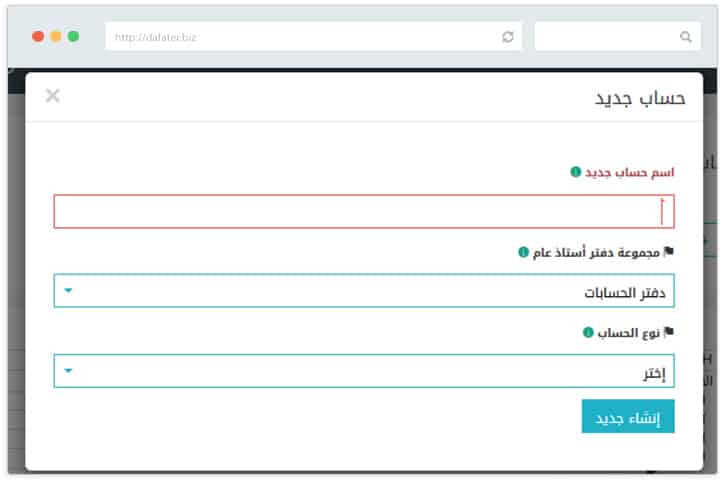Click info icon beside اسم حساب جديد
Viewport: 725px width, 485px height.
tap(575, 172)
